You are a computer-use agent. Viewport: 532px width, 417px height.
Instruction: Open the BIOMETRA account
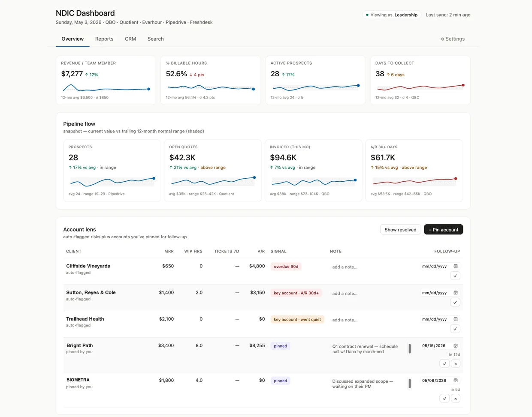78,380
